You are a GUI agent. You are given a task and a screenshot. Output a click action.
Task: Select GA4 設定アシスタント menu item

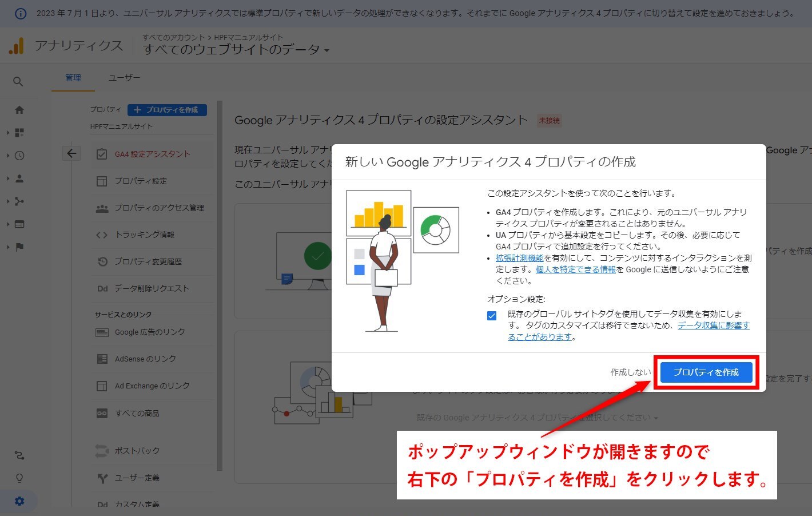coord(152,154)
